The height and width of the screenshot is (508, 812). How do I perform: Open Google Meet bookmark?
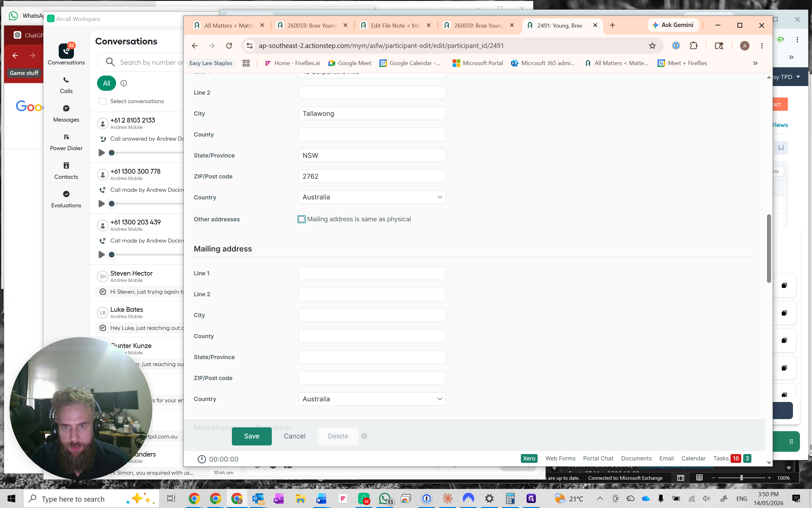click(x=350, y=63)
